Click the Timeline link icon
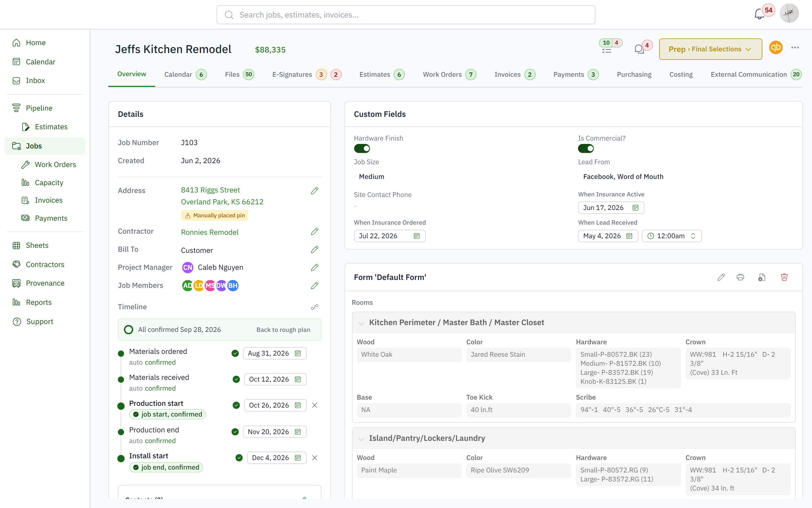The width and height of the screenshot is (812, 508). [x=314, y=307]
